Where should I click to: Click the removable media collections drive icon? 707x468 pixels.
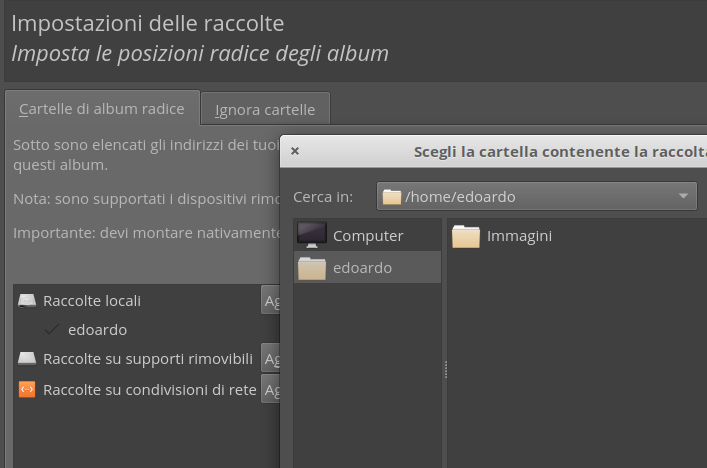point(27,359)
